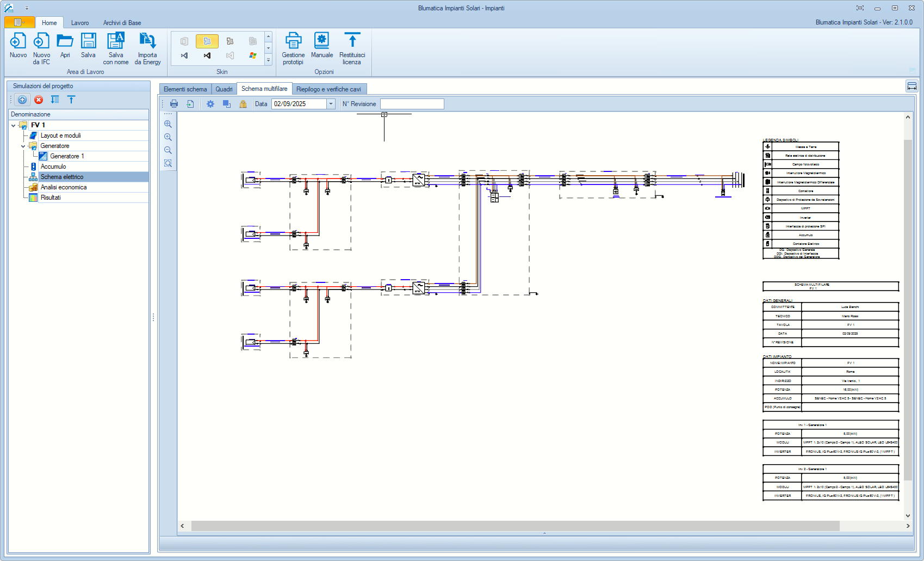Collapse the FV 1 tree node

coord(13,125)
